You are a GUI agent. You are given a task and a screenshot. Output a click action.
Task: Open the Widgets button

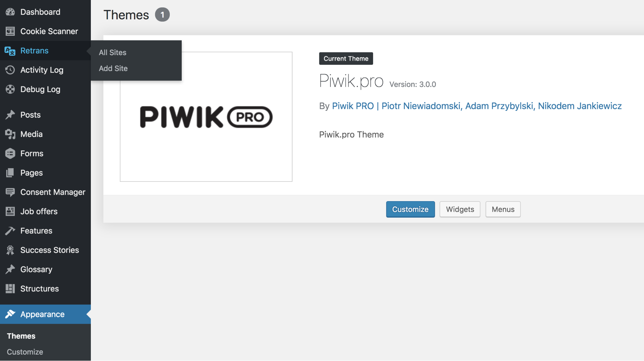pyautogui.click(x=460, y=210)
